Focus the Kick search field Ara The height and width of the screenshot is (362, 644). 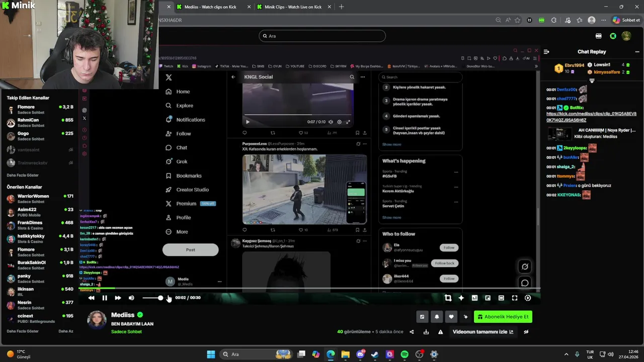coord(322,36)
